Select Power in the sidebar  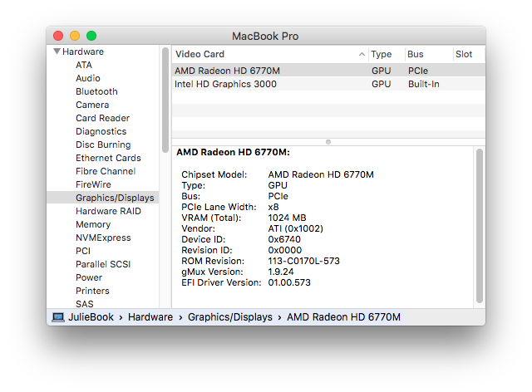pos(89,277)
